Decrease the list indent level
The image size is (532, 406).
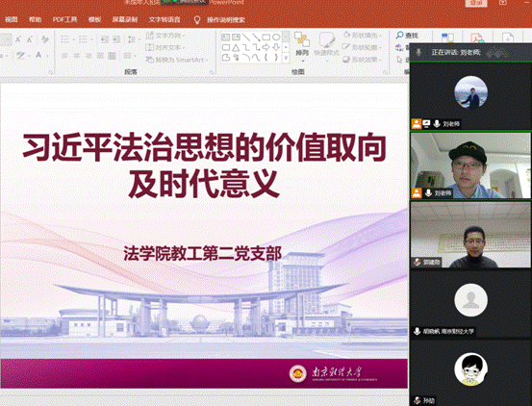click(x=105, y=39)
